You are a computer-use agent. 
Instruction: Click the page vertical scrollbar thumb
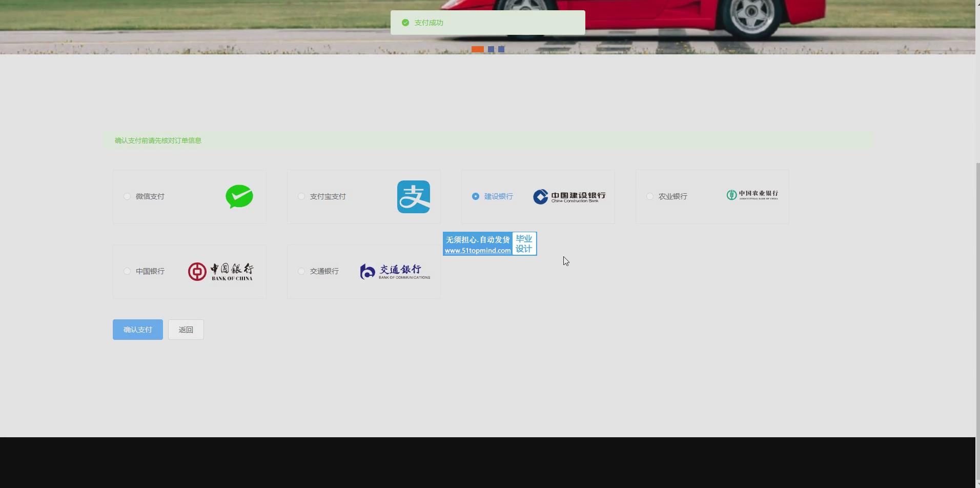[x=977, y=322]
